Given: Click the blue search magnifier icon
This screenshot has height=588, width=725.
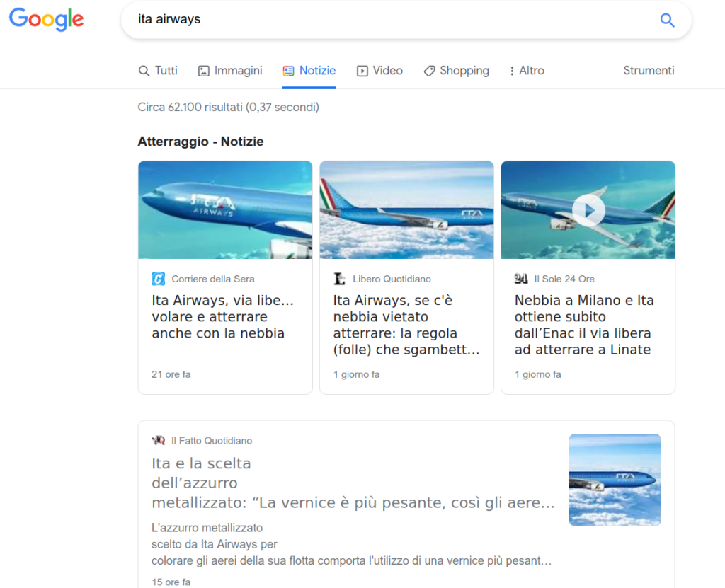Looking at the screenshot, I should [667, 20].
